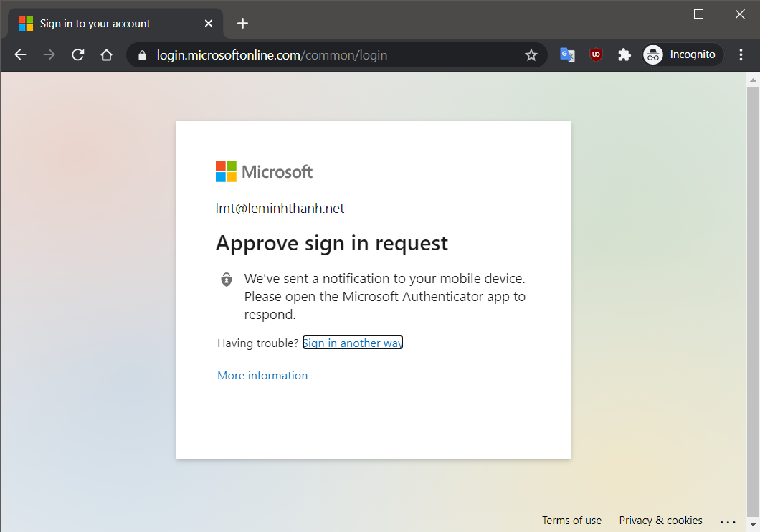This screenshot has height=532, width=760.
Task: Open the 'More information' link
Action: 262,376
